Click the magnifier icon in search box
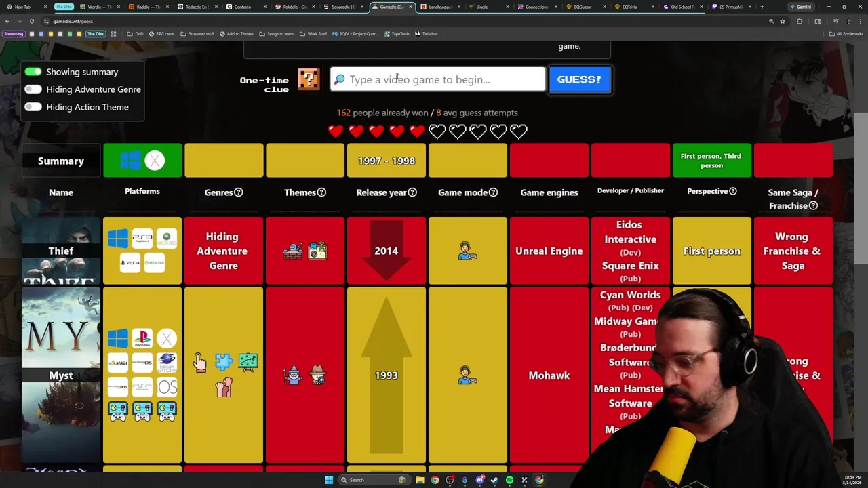Viewport: 868px width, 488px height. [340, 79]
